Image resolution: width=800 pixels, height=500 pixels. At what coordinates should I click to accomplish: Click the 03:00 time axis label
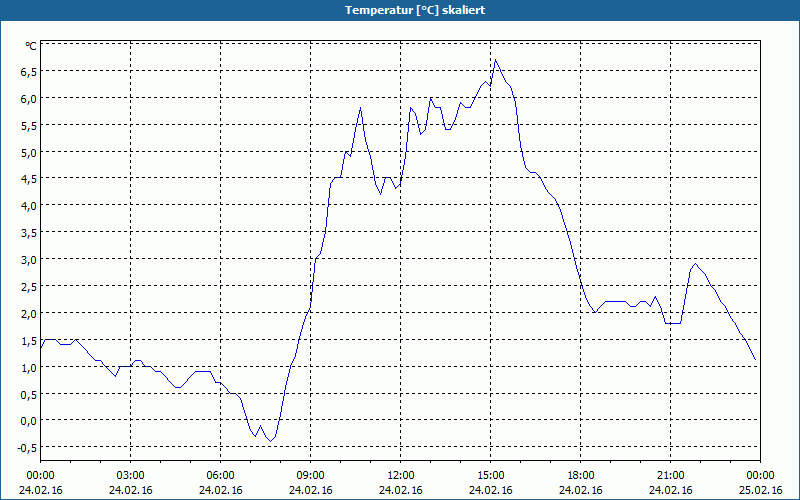[130, 476]
